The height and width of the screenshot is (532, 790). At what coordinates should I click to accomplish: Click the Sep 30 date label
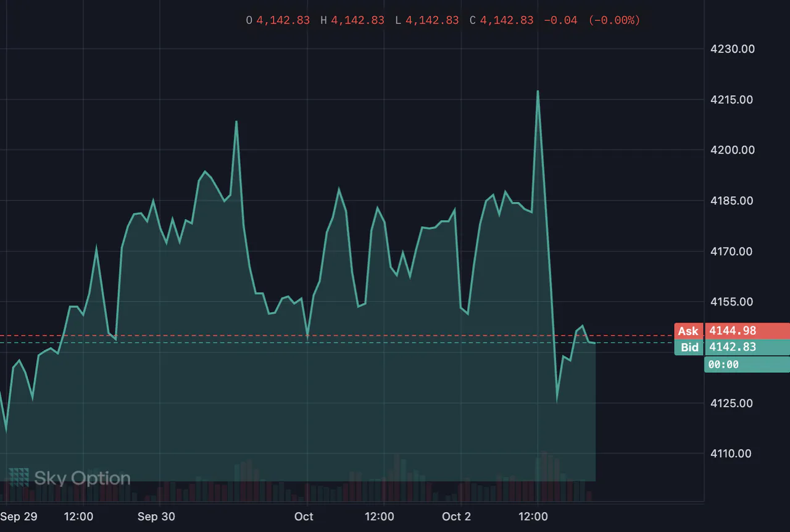pyautogui.click(x=156, y=517)
